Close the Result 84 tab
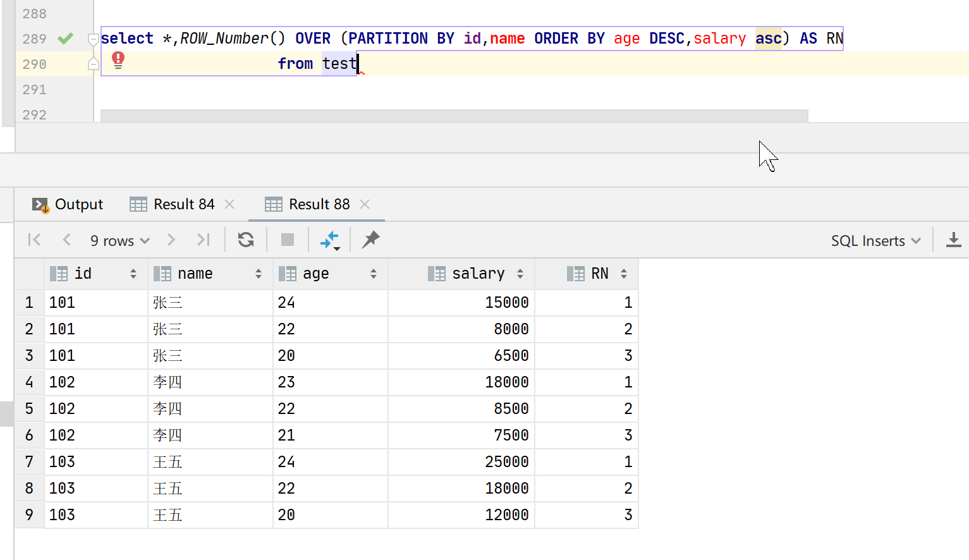The image size is (969, 560). [229, 204]
